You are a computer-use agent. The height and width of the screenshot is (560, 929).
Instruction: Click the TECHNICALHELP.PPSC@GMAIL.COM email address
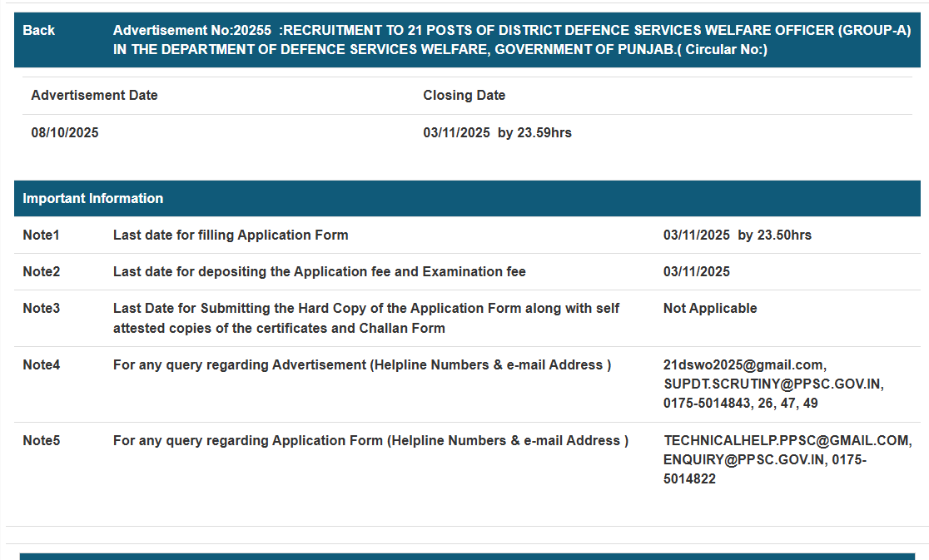(786, 440)
